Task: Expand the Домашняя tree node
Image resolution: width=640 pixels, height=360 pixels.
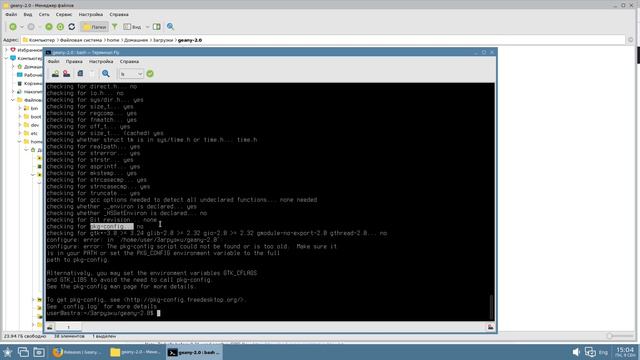Action: 13,67
